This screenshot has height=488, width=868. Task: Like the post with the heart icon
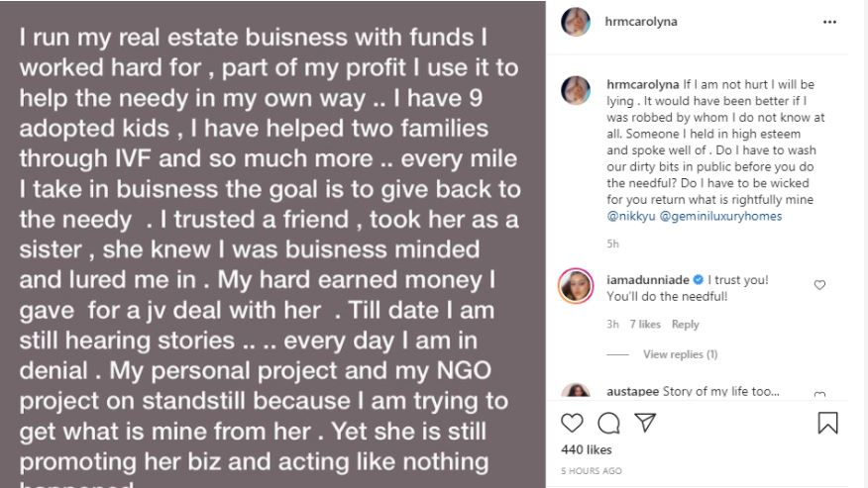573,424
